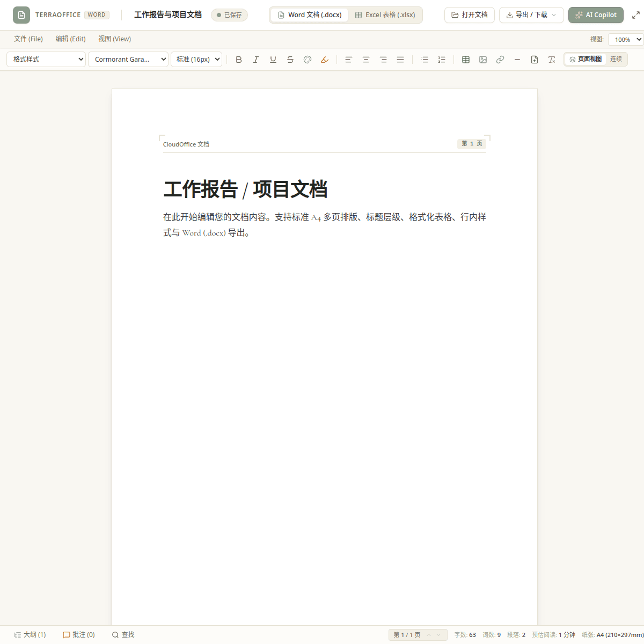644x644 pixels.
Task: Open the highlighter color tool
Action: (325, 60)
